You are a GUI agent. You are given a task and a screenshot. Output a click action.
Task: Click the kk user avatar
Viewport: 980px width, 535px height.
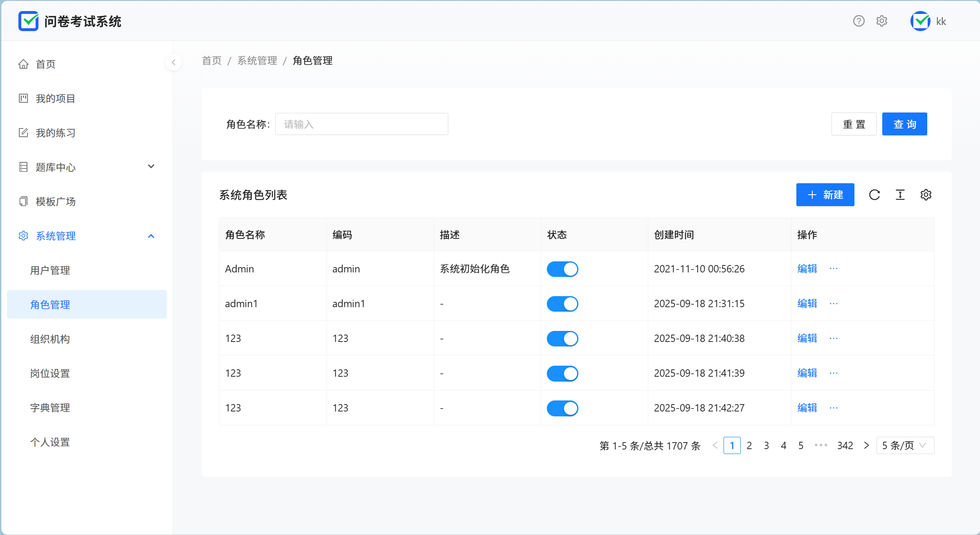click(x=920, y=21)
